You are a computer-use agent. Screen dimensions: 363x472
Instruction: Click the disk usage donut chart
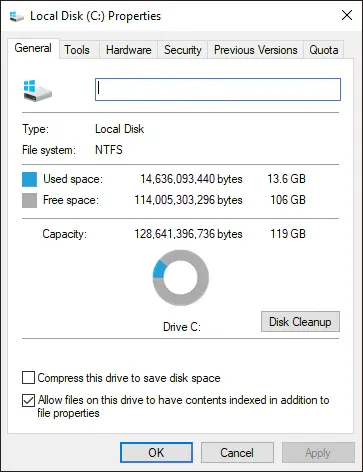[181, 278]
